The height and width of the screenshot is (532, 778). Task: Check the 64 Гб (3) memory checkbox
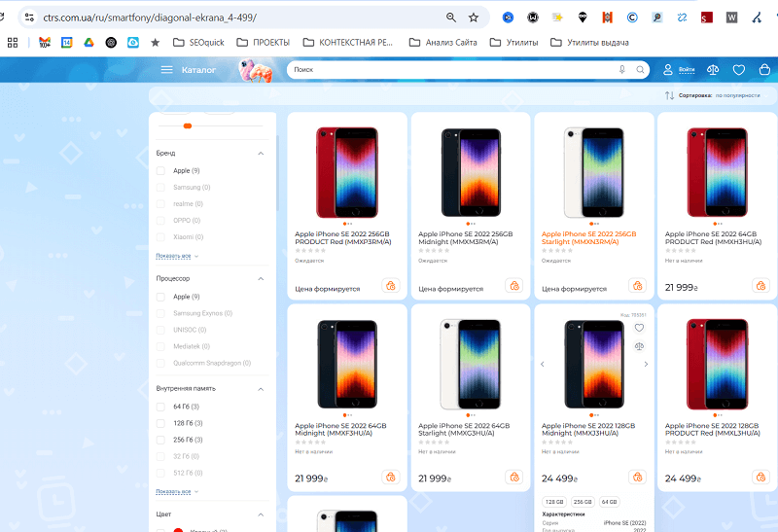coord(160,407)
